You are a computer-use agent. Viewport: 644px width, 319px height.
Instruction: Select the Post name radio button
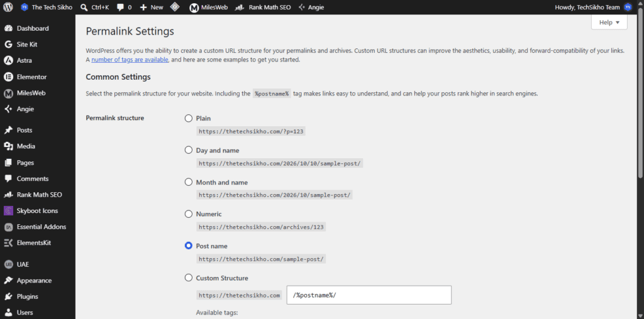coord(189,246)
